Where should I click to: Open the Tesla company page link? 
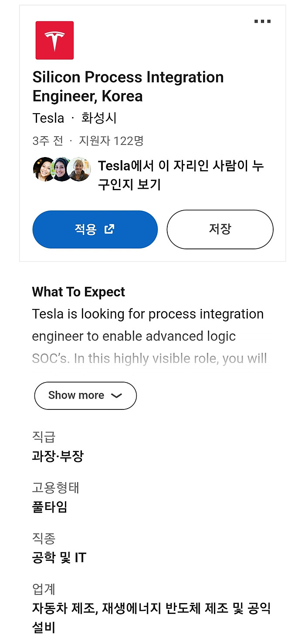pos(47,117)
